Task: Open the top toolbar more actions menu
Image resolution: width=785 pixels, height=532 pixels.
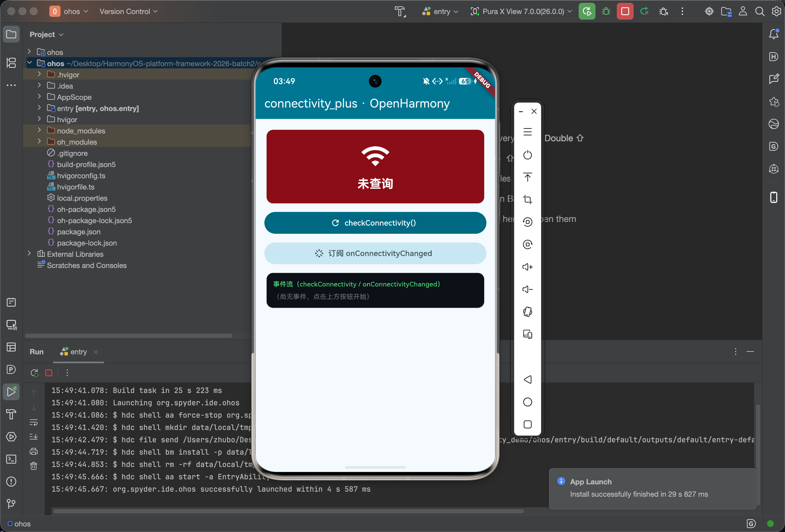Action: tap(682, 11)
